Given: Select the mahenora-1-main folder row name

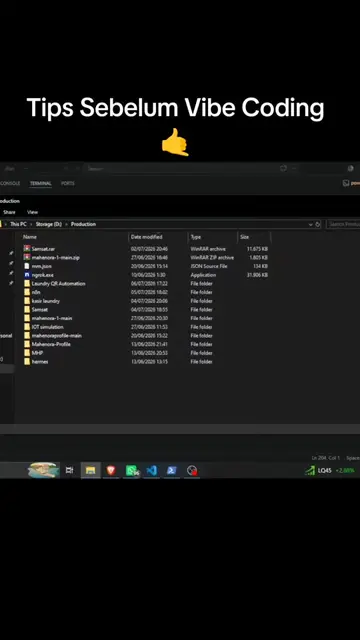Looking at the screenshot, I should (52, 318).
